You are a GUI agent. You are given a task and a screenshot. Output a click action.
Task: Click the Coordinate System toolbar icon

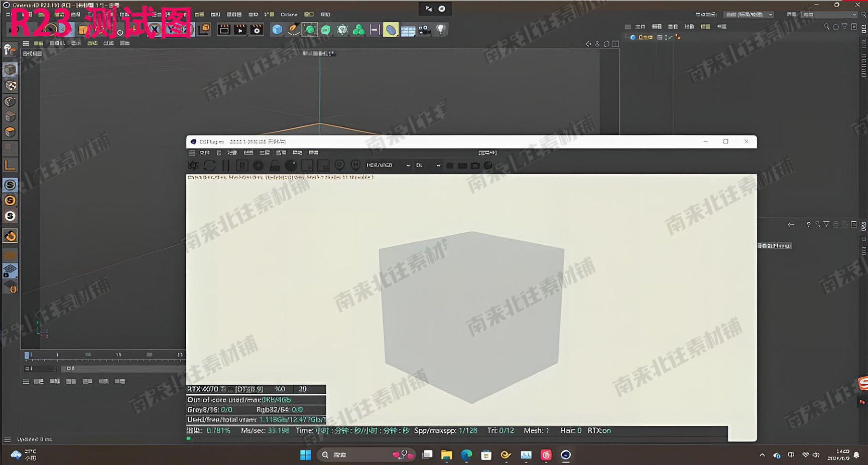pos(204,29)
